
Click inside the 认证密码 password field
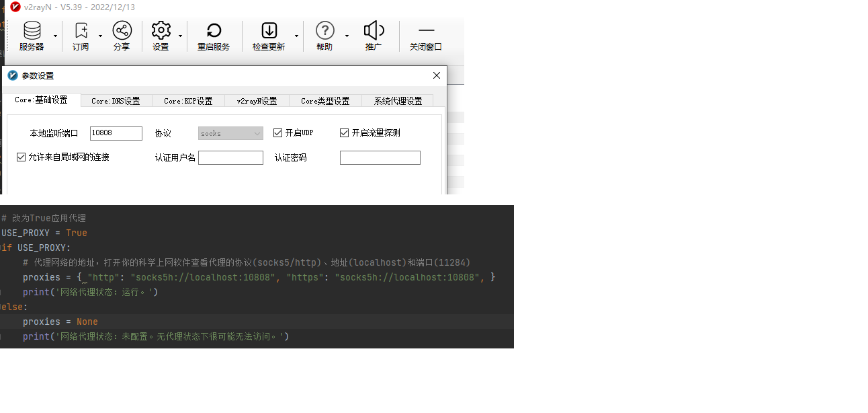380,157
